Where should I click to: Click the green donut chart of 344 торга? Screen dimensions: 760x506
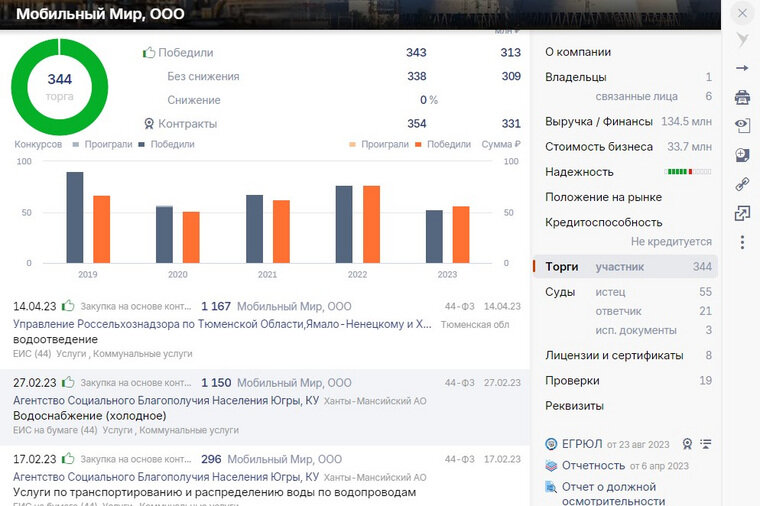(60, 87)
